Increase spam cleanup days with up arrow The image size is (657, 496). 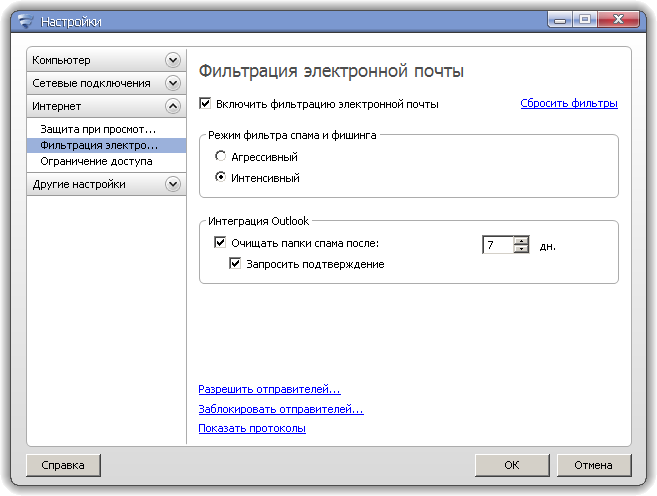click(x=521, y=241)
